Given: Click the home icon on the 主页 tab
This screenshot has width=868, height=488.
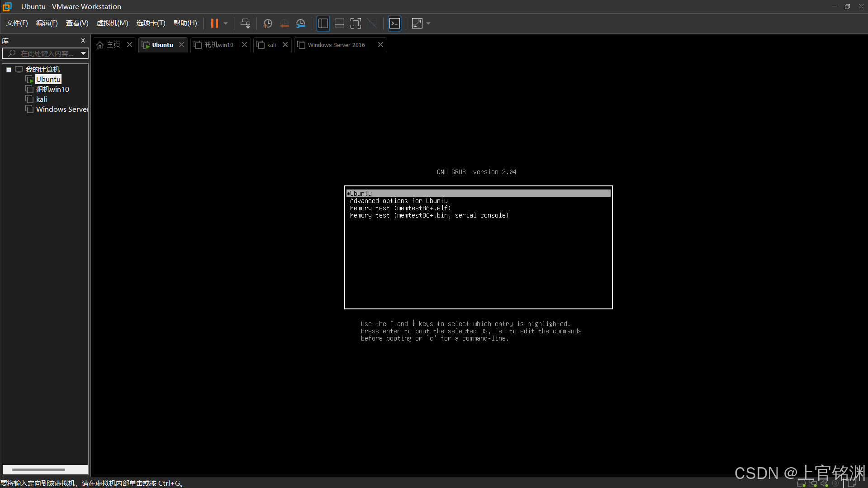Looking at the screenshot, I should [x=100, y=45].
